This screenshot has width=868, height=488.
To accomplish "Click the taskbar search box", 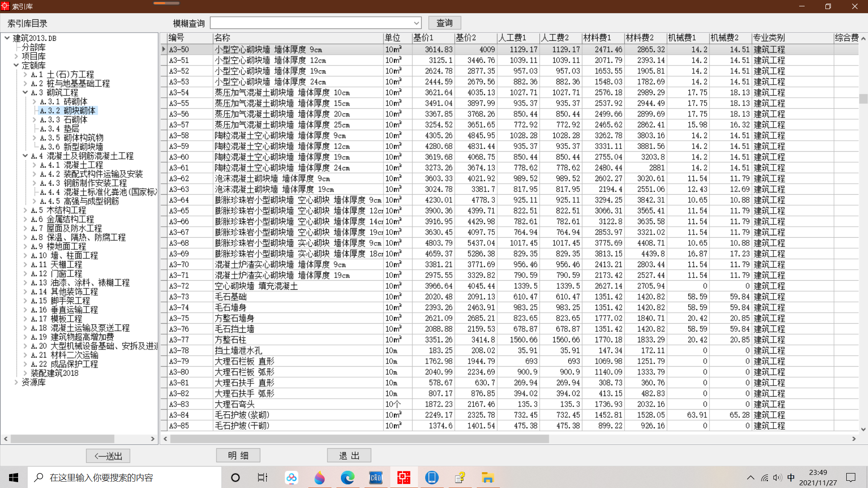I will [x=125, y=477].
